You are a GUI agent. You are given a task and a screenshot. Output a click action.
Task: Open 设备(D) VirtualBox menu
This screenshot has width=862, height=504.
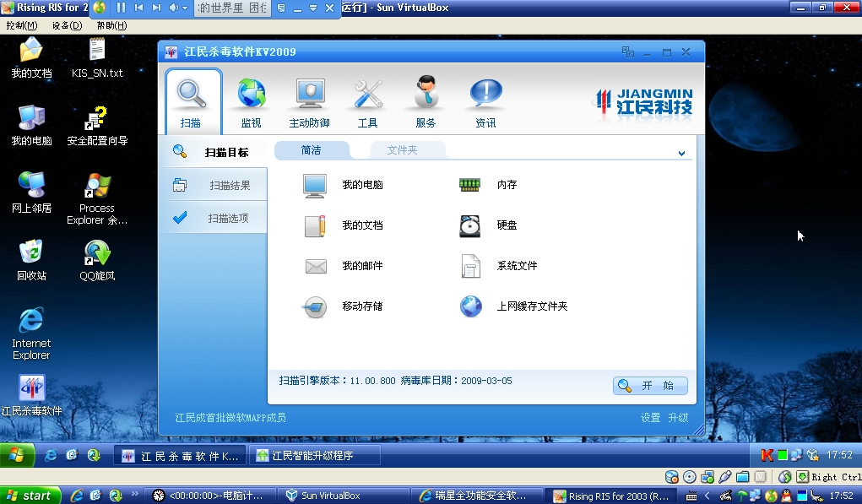click(x=67, y=25)
